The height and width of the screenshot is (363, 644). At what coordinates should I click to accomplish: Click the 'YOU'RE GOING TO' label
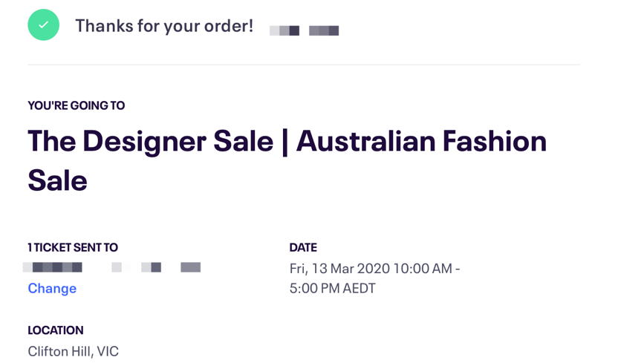point(77,105)
